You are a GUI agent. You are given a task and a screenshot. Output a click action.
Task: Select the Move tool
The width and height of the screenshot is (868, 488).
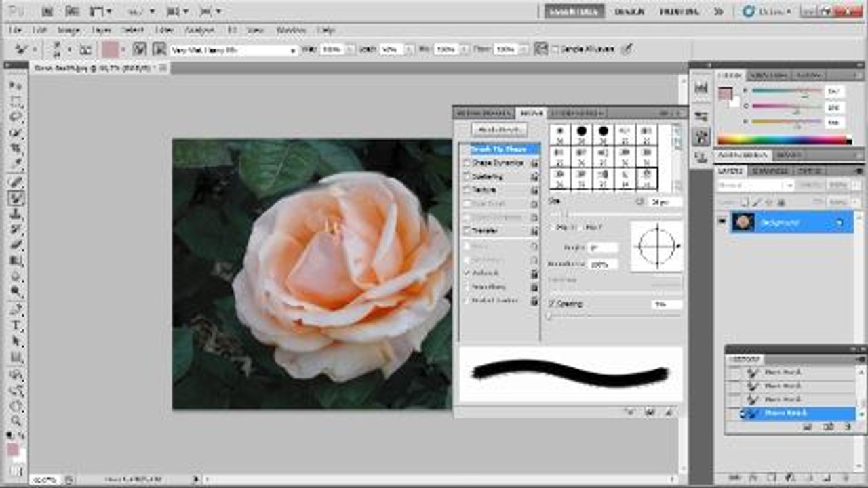(x=16, y=85)
